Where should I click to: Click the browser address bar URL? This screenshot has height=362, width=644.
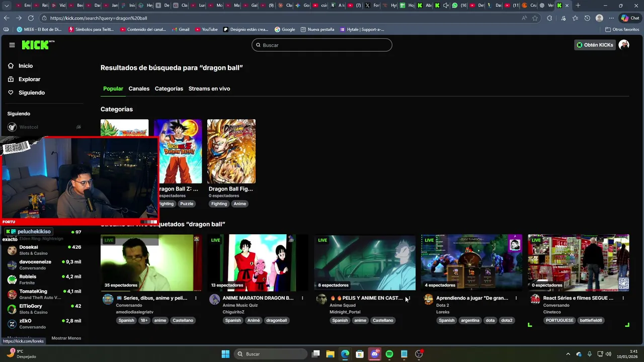coord(99,18)
